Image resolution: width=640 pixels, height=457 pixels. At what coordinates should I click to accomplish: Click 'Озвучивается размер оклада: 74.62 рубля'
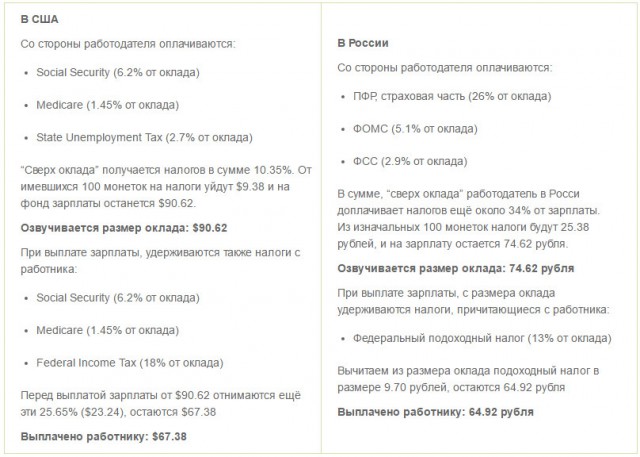coord(456,268)
